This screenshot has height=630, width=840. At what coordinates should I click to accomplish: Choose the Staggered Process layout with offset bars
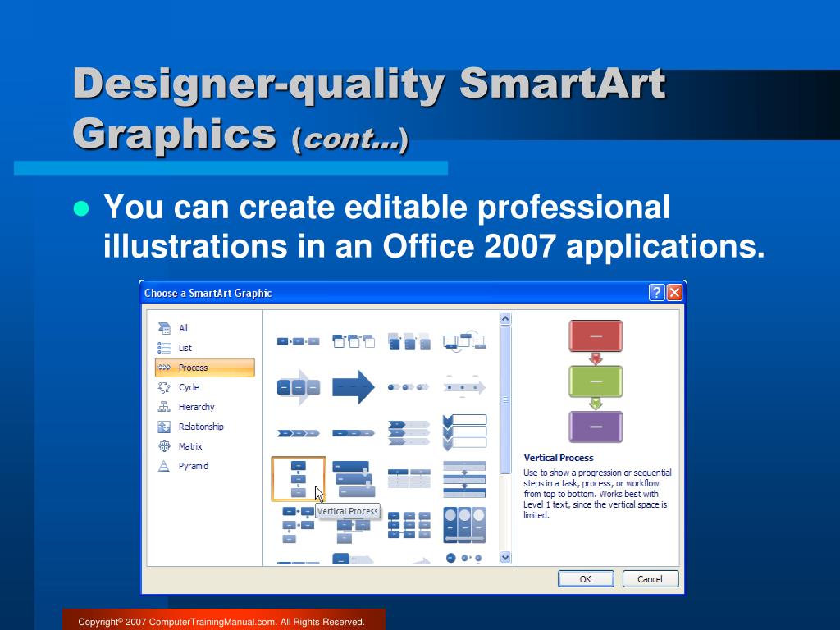tap(354, 479)
